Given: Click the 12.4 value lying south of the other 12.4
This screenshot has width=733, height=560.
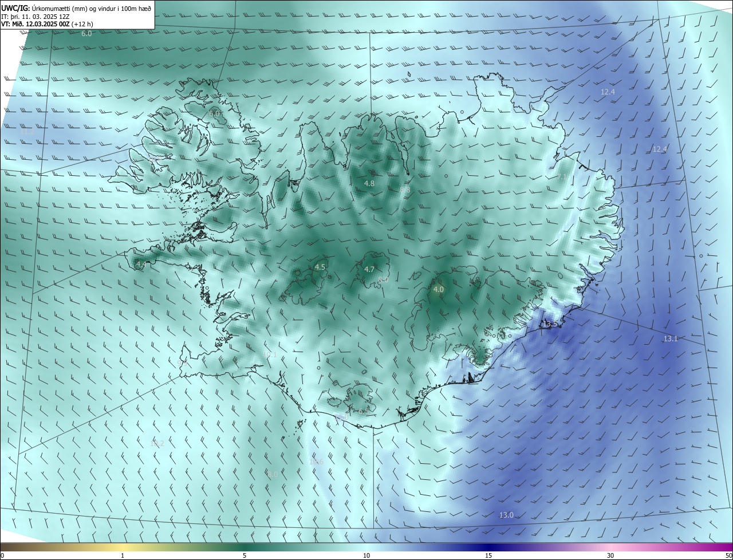Looking at the screenshot, I should (x=660, y=149).
